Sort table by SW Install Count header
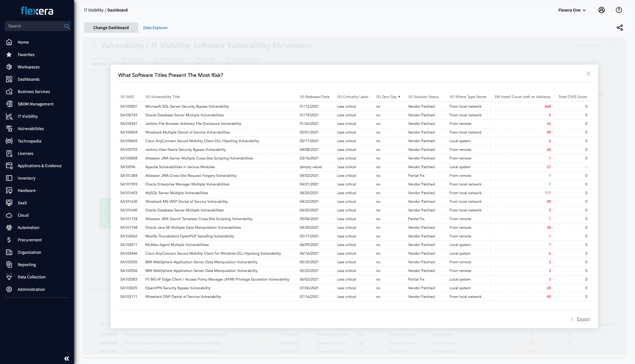 522,97
